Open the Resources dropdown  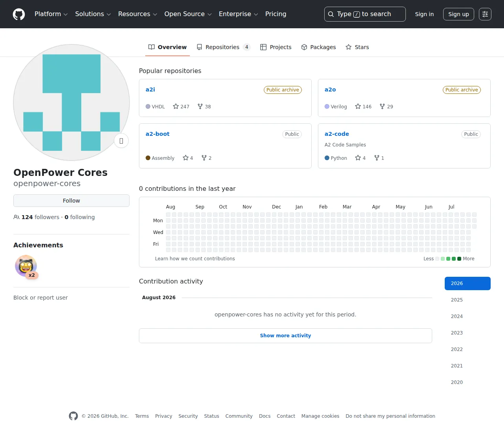137,14
